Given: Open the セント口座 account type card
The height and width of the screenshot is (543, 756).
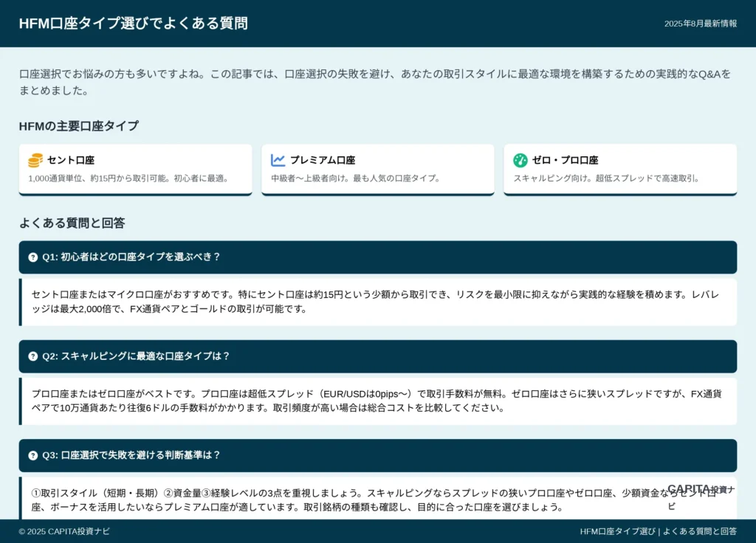Looking at the screenshot, I should point(136,170).
